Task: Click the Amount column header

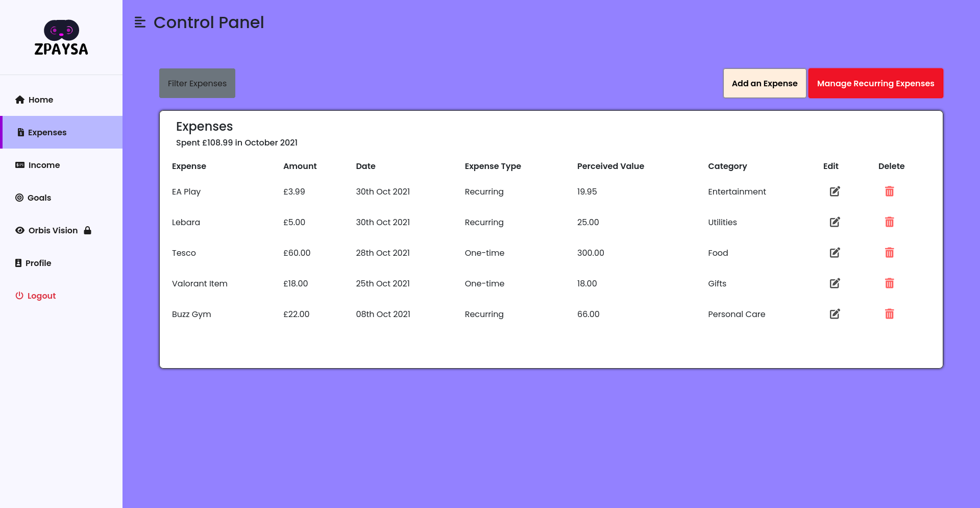Action: coord(300,166)
